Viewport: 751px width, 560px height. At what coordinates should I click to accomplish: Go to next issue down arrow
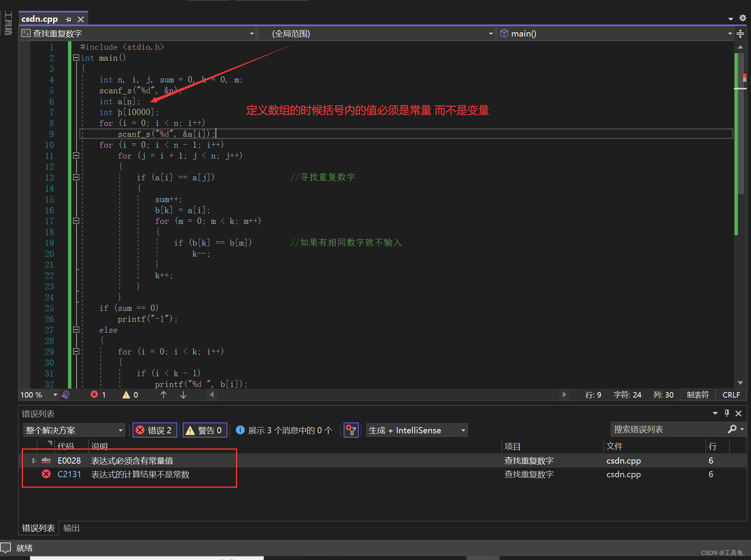click(x=183, y=395)
